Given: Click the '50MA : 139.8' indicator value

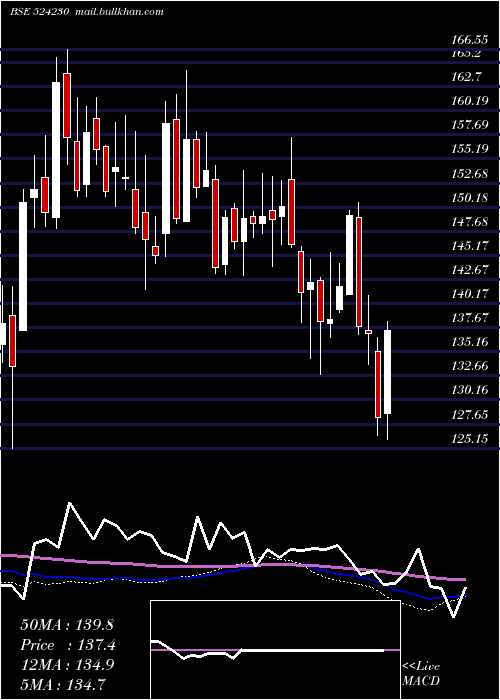Looking at the screenshot, I should tap(68, 625).
